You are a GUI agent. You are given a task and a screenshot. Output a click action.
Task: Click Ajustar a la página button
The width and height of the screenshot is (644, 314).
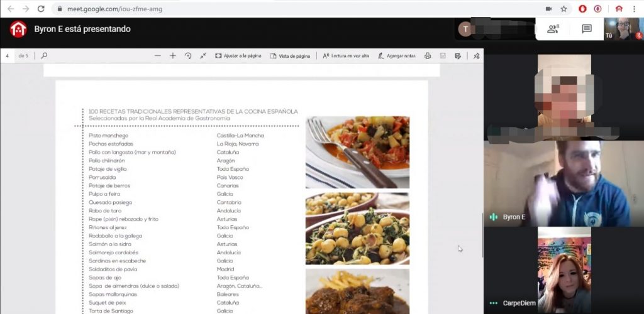238,56
